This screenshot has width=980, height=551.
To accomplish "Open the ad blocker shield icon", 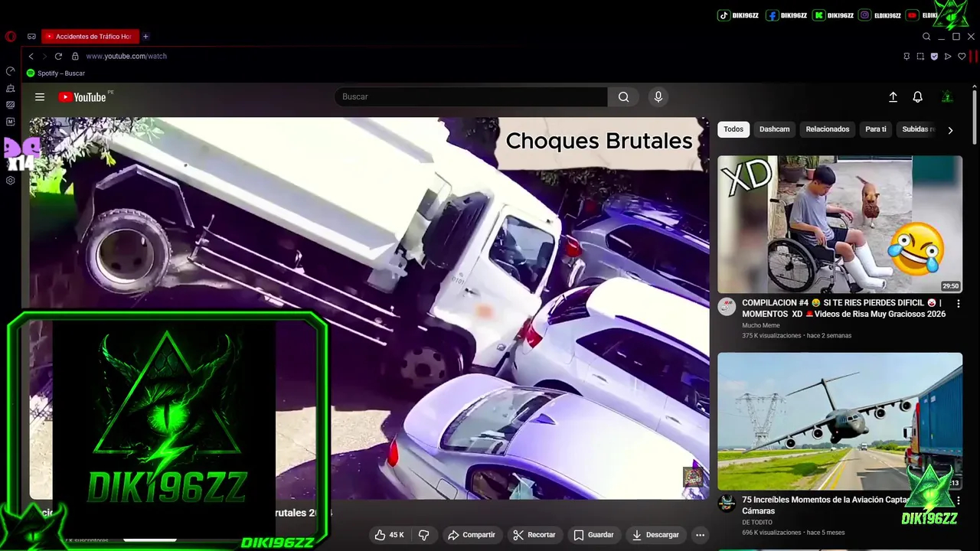I will pos(934,56).
